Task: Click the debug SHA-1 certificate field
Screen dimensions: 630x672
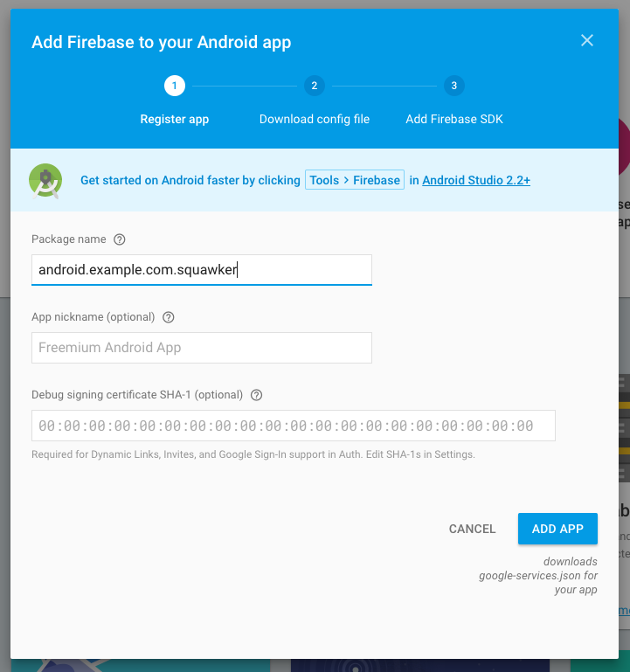Action: pos(294,426)
